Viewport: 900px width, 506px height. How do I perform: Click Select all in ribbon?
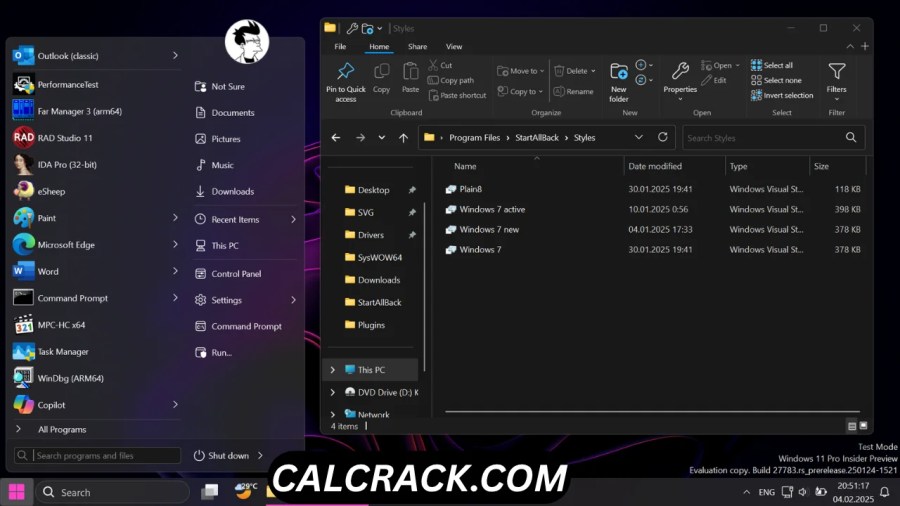click(772, 65)
